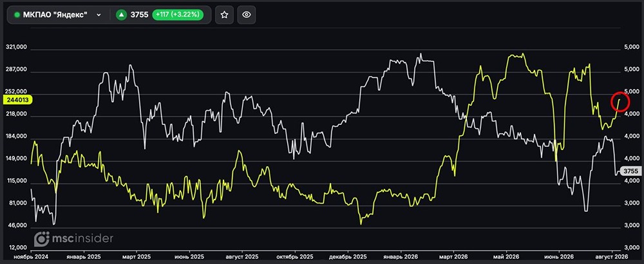This screenshot has height=264, width=644.
Task: Click the 321,000 left axis label
Action: click(x=17, y=48)
